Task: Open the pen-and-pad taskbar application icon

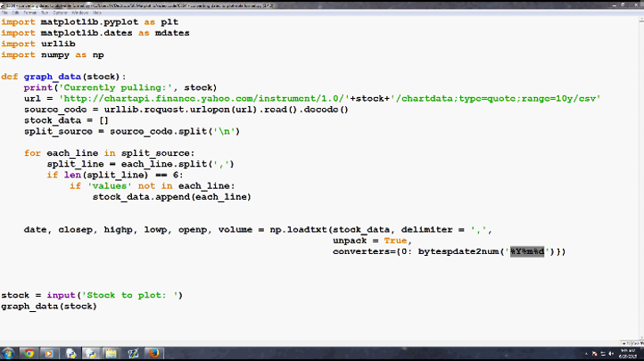Action: [x=133, y=354]
